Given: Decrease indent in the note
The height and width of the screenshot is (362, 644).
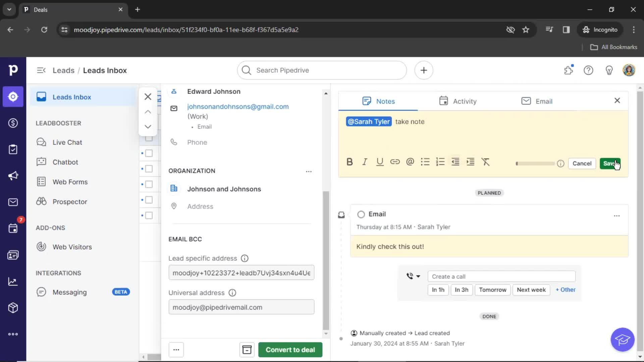Looking at the screenshot, I should 455,162.
